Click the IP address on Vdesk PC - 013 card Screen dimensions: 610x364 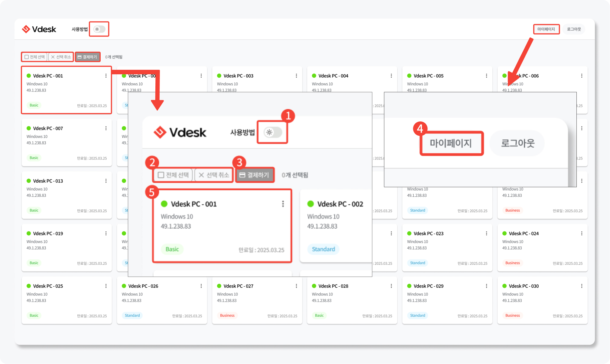36,195
